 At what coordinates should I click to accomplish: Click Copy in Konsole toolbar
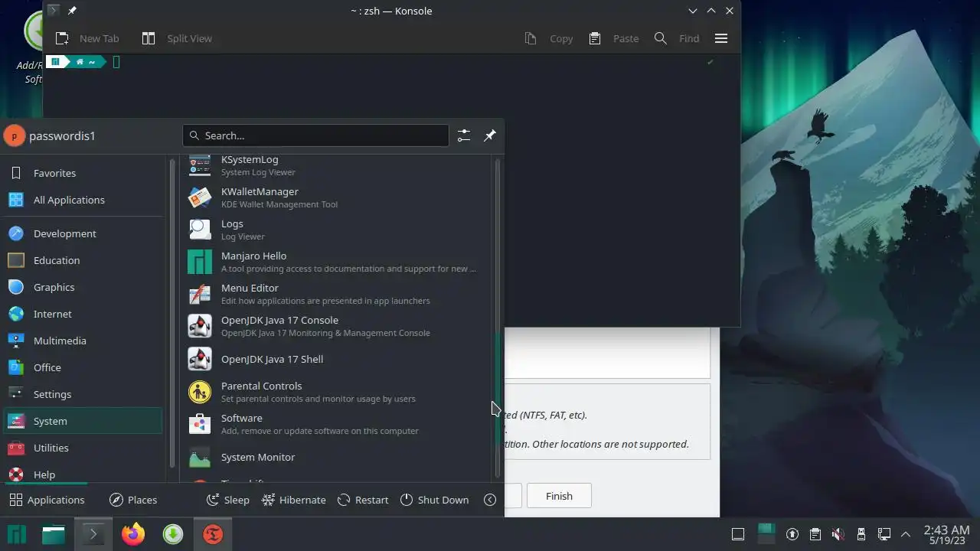tap(549, 38)
